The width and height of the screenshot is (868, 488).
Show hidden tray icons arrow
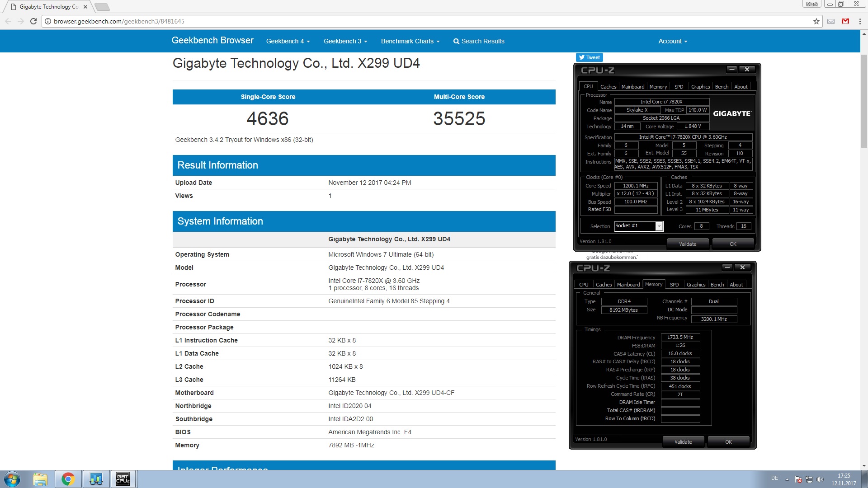(x=787, y=479)
